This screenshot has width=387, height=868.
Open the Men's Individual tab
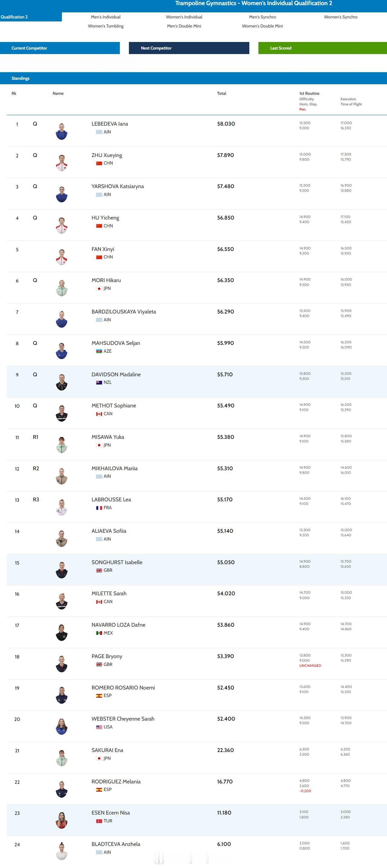[x=105, y=17]
